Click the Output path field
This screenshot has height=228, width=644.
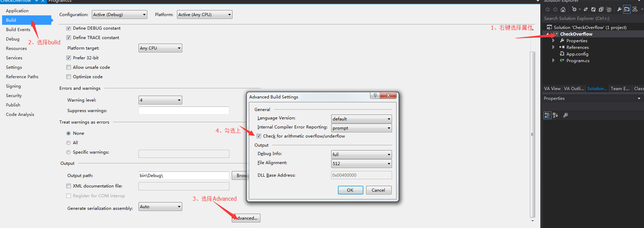tap(184, 176)
